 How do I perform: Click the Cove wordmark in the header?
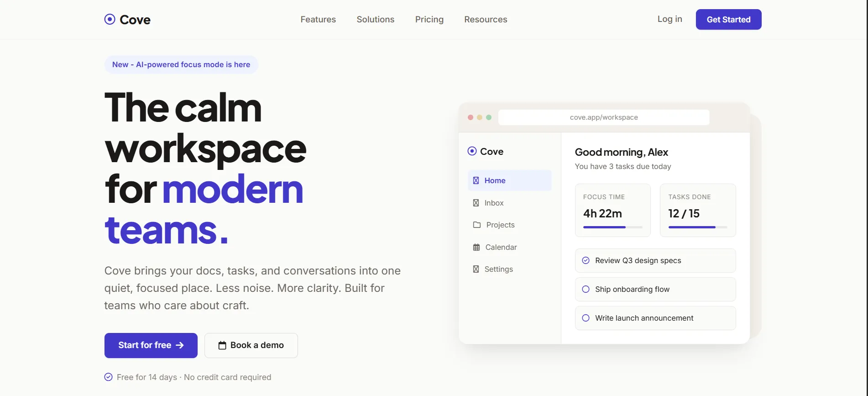(135, 20)
